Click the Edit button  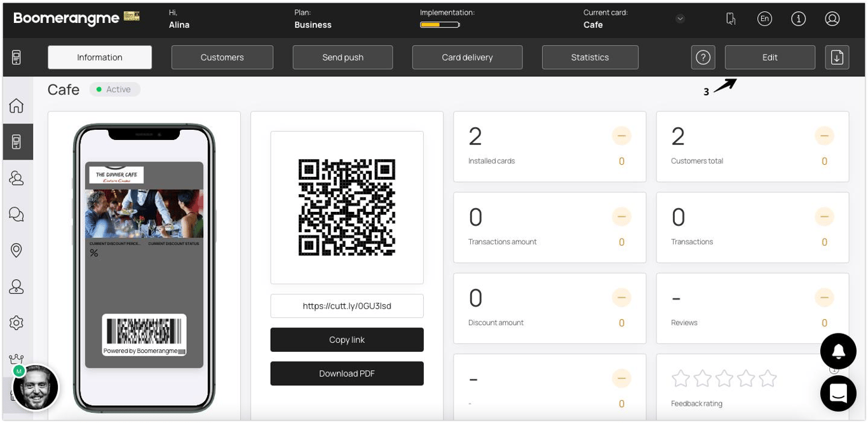pos(770,57)
